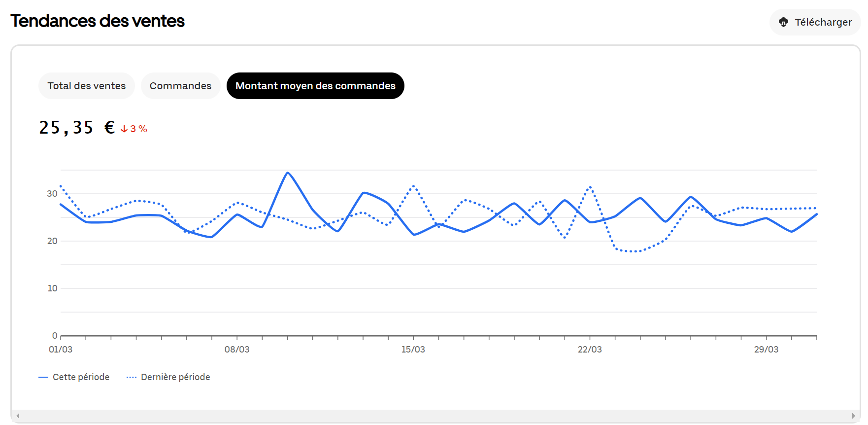Click the 22/03 date axis label

tap(590, 350)
